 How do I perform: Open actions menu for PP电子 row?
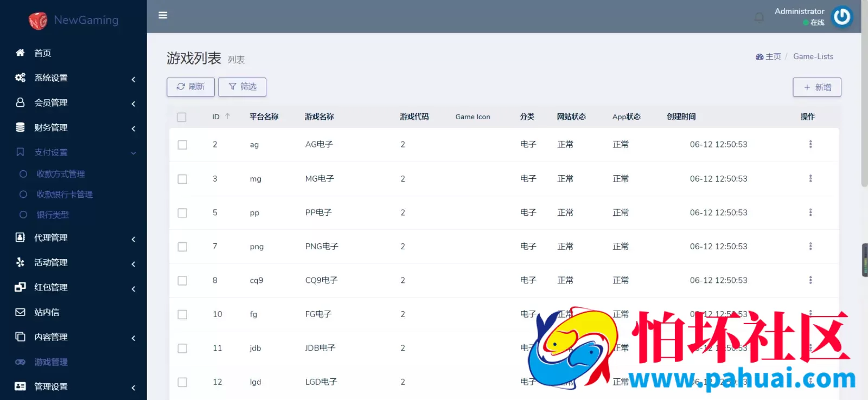click(x=810, y=212)
